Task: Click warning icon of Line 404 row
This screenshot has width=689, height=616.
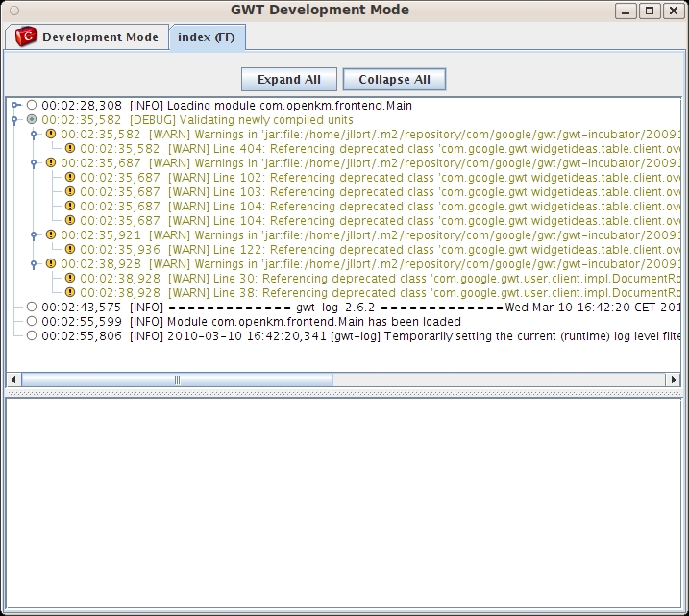Action: (x=70, y=148)
